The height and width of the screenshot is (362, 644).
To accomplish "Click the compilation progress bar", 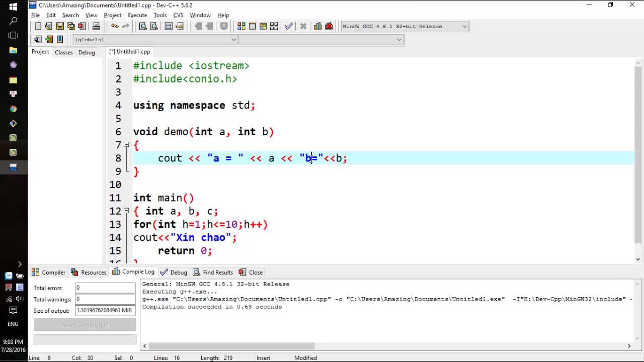I will click(x=85, y=339).
